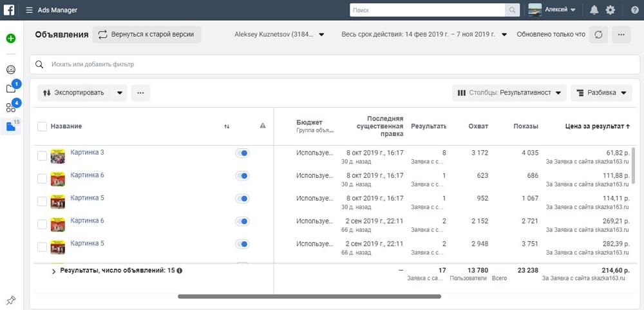644x310 pixels.
Task: Click the Показы column header
Action: (x=526, y=126)
